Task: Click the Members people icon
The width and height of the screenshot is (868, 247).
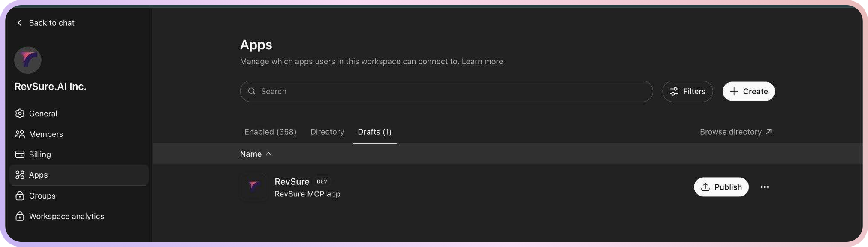Action: point(20,134)
